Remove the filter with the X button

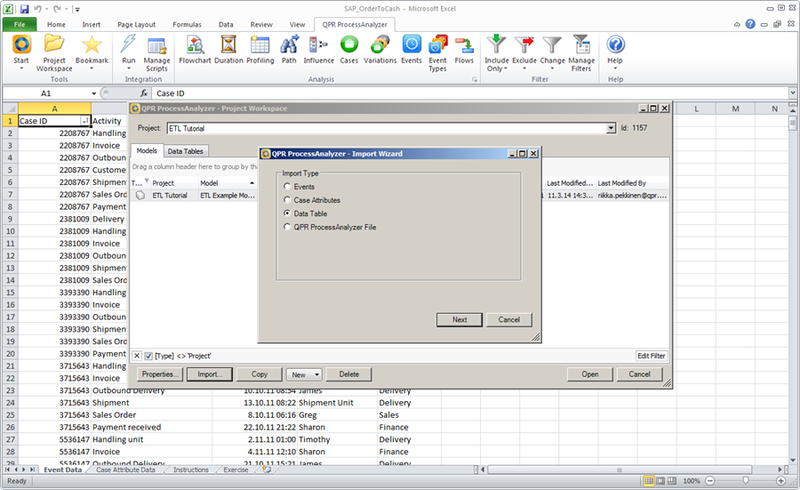(137, 356)
